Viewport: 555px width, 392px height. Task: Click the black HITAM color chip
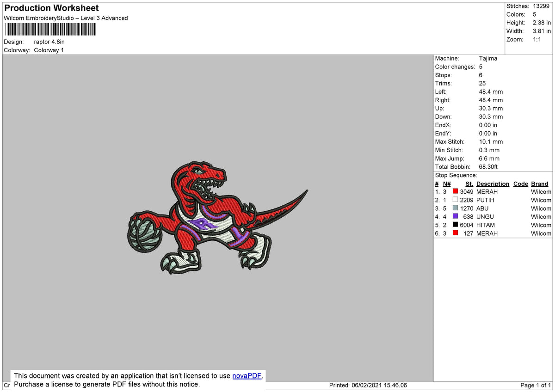coord(455,225)
